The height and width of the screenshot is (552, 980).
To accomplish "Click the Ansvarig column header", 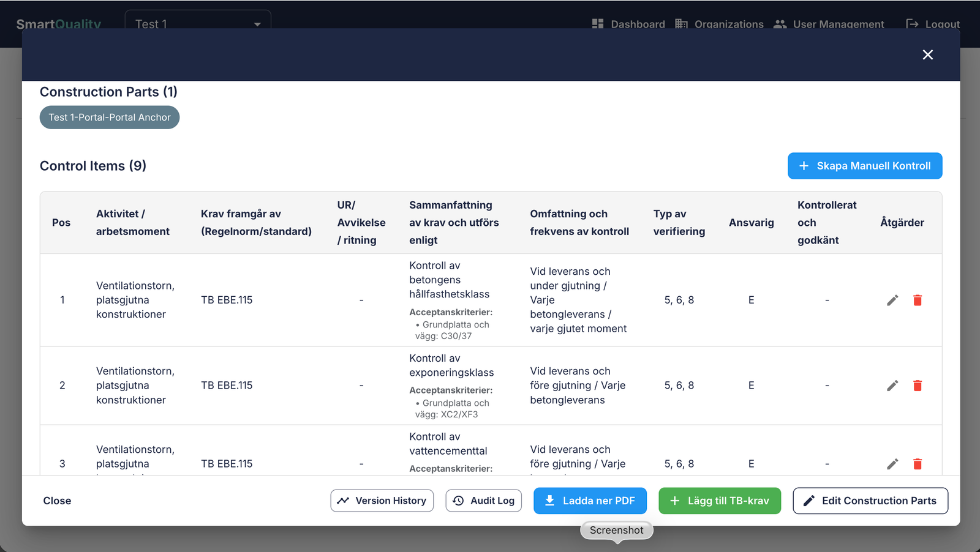I will [x=752, y=223].
